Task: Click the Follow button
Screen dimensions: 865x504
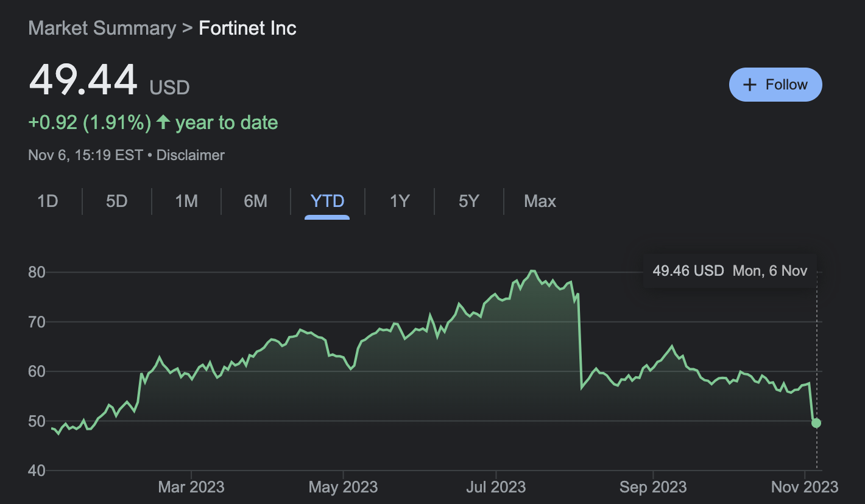Action: (775, 85)
